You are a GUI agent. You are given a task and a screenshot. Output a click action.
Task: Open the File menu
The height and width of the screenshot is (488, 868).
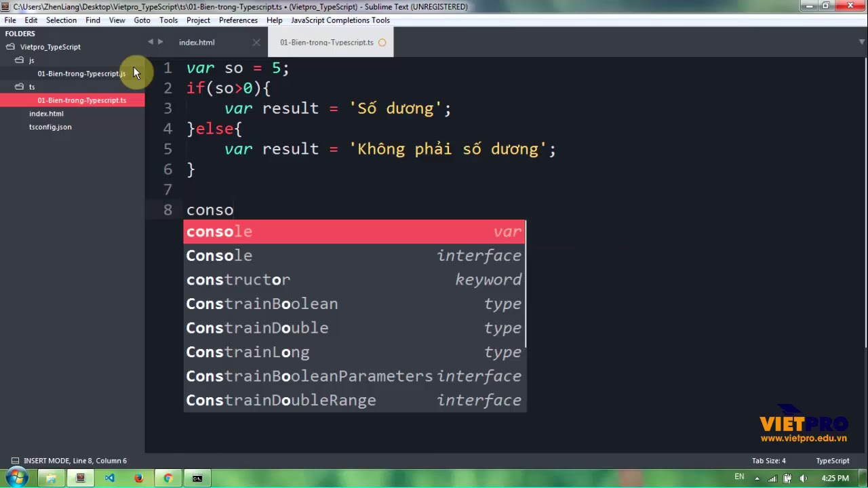(x=10, y=20)
